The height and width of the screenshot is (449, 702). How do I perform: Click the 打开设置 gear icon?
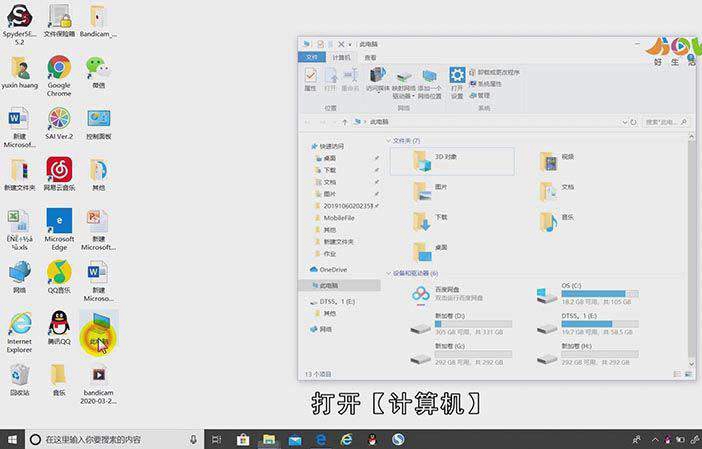(x=457, y=84)
